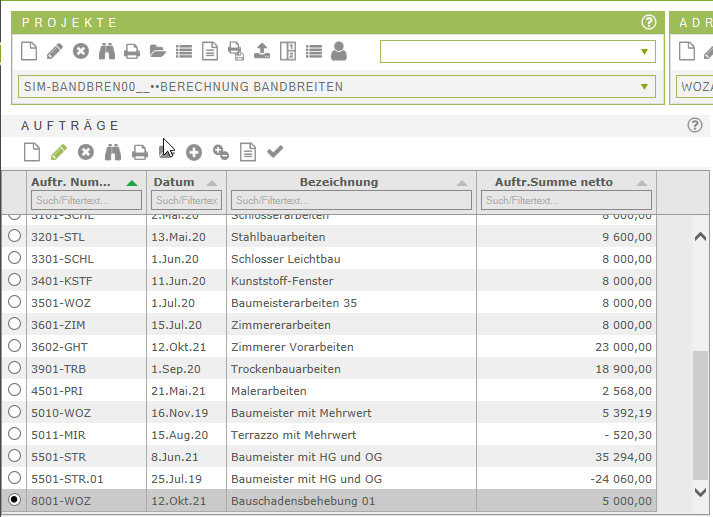Click the binoculars search icon in Projekte
Viewport: 713px width, 517px height.
106,51
